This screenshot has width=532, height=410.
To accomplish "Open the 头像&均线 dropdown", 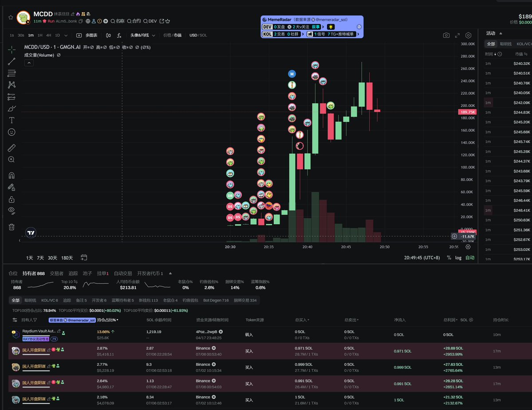I will (142, 35).
